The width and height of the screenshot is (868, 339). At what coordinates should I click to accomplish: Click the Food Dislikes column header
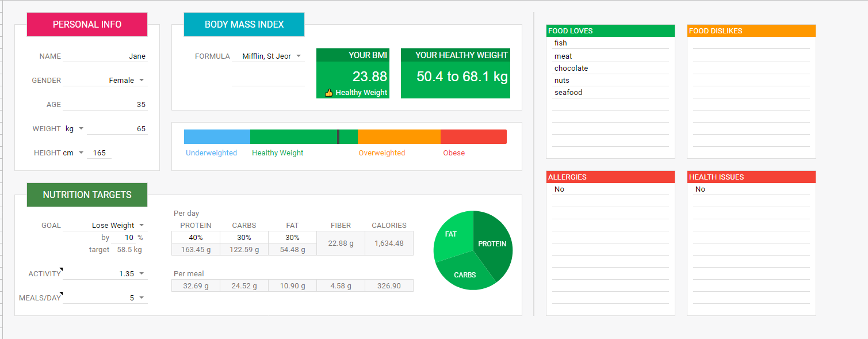click(x=751, y=31)
